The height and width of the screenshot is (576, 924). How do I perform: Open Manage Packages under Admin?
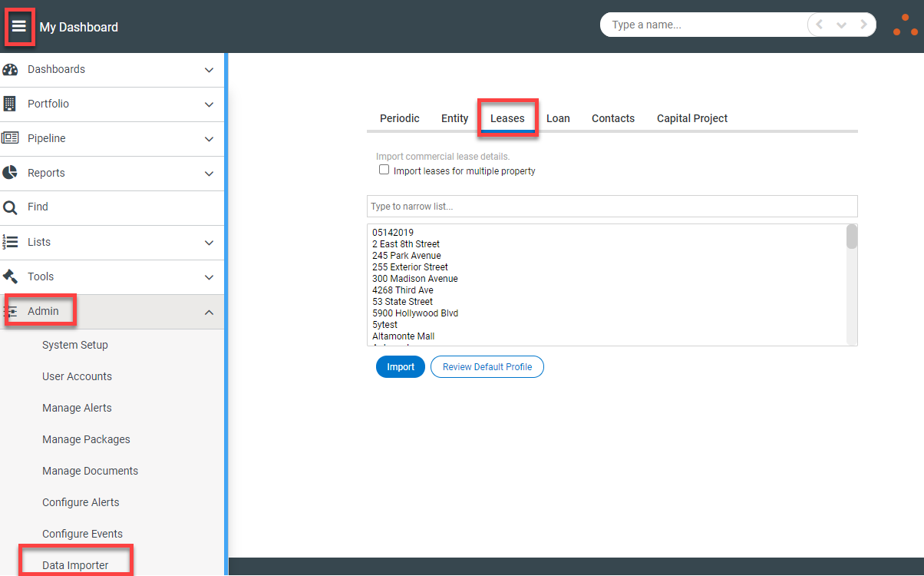86,439
